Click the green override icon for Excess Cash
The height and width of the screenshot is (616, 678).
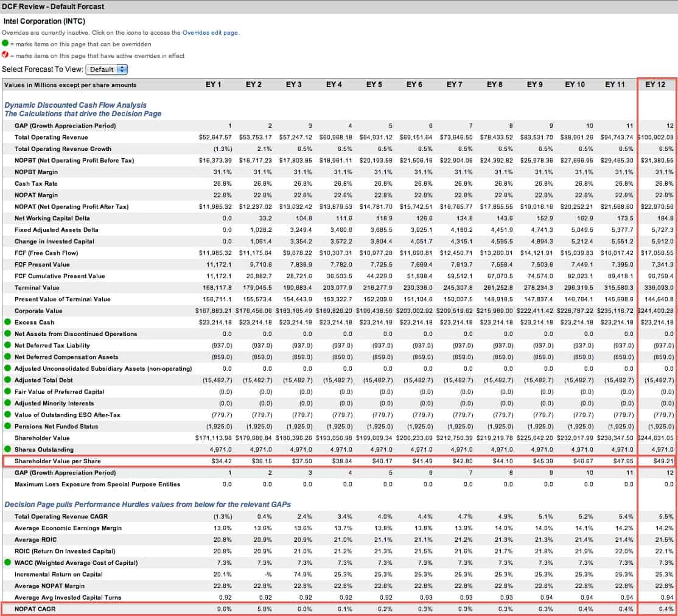7,322
